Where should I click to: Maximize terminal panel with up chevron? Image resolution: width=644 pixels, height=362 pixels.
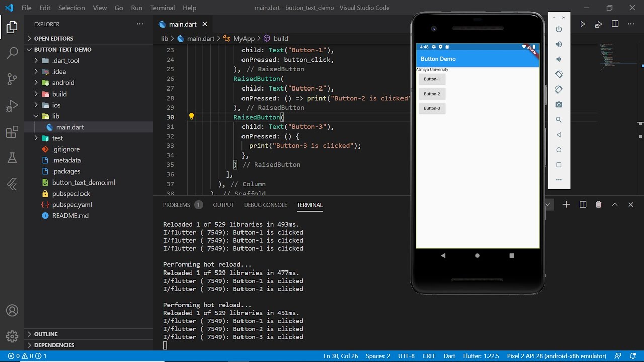point(614,204)
